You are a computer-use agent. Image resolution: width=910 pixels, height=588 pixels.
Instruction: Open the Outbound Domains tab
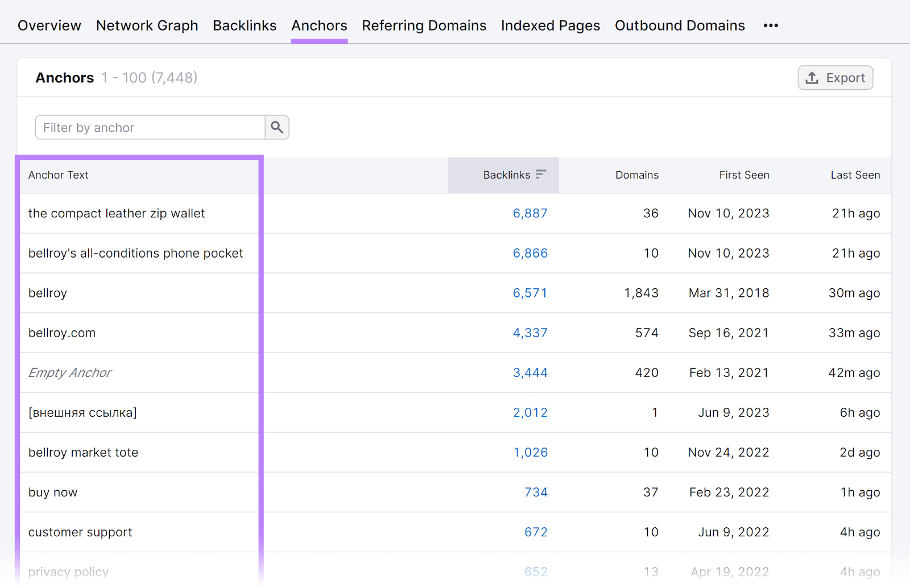point(680,26)
